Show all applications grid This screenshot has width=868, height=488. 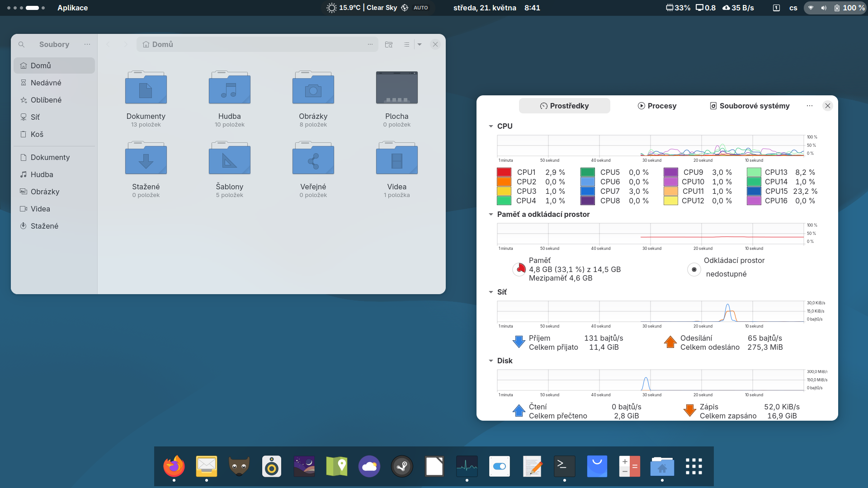click(x=694, y=466)
